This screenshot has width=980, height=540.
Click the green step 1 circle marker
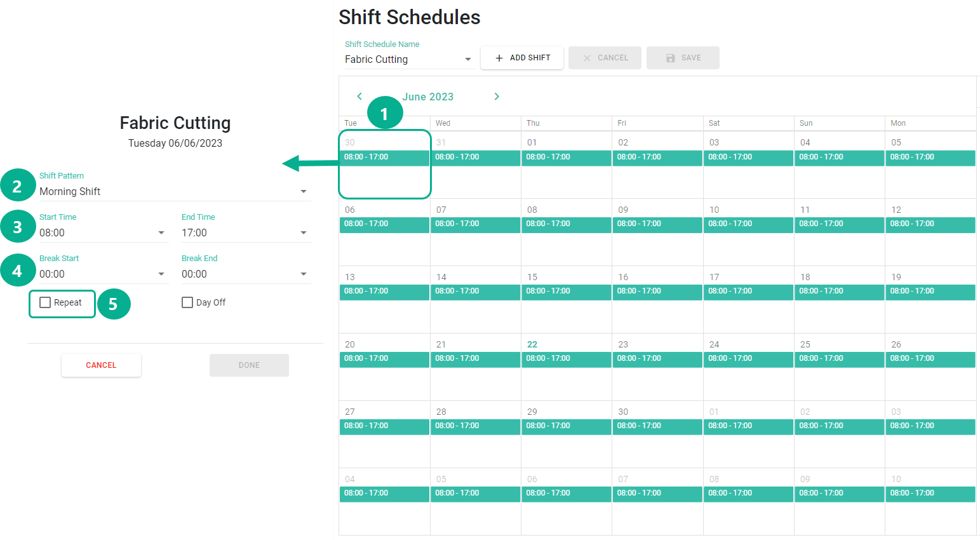tap(384, 114)
